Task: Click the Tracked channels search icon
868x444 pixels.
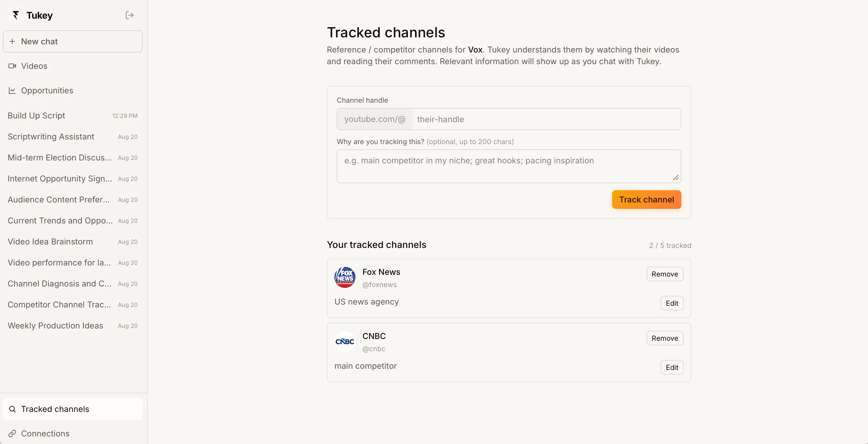Action: tap(12, 409)
